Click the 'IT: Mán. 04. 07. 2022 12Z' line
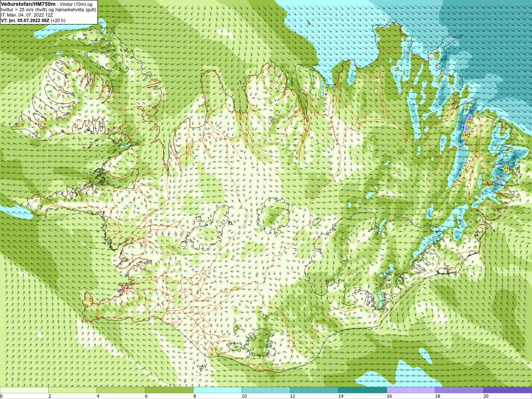 click(27, 15)
